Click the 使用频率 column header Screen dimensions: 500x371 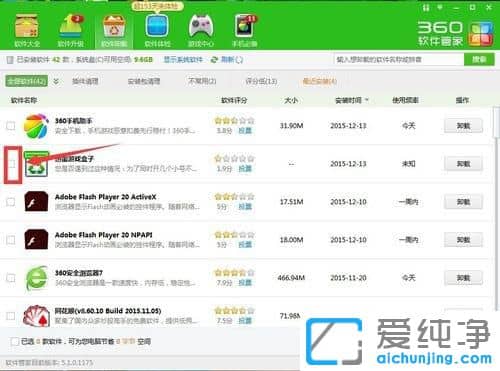(405, 100)
